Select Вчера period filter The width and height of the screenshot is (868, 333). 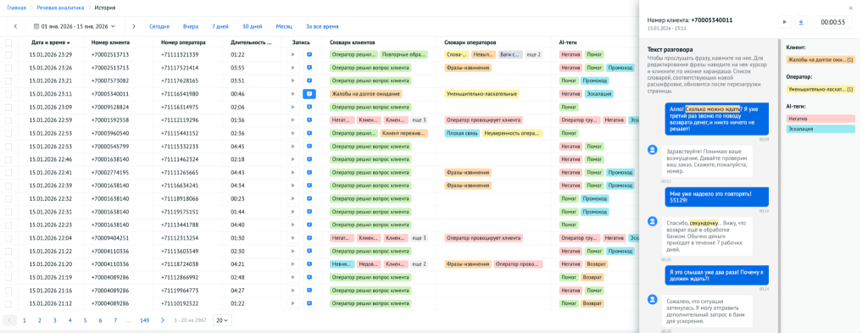(191, 26)
